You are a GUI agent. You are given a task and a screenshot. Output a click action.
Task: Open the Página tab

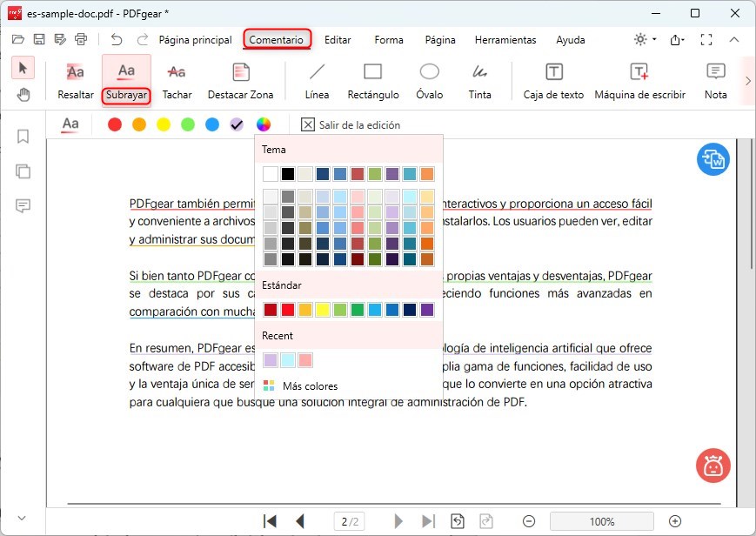pyautogui.click(x=439, y=39)
